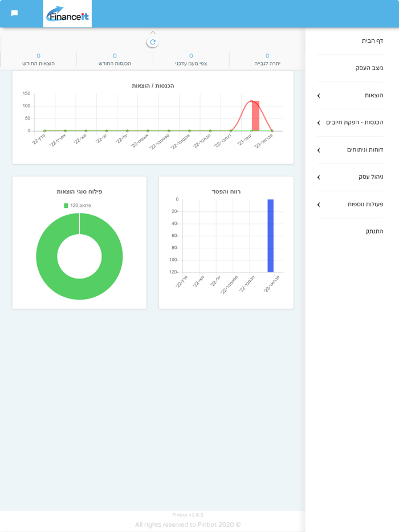Expand the דוחות וניתוחים submenu
This screenshot has height=532, width=399.
click(319, 150)
